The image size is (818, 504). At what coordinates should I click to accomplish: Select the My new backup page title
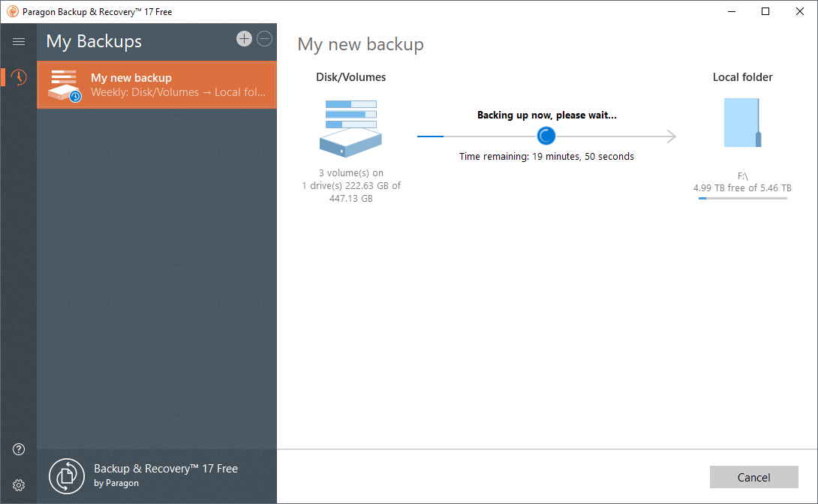click(x=360, y=45)
